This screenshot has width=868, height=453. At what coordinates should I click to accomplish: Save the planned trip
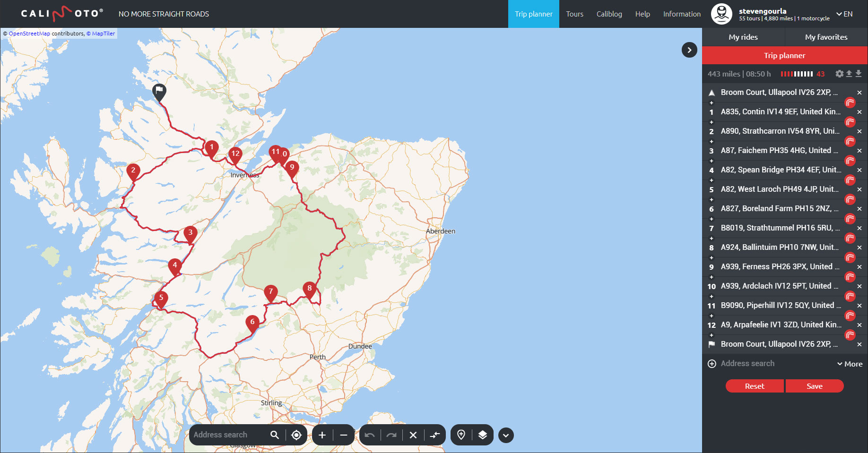pyautogui.click(x=815, y=386)
